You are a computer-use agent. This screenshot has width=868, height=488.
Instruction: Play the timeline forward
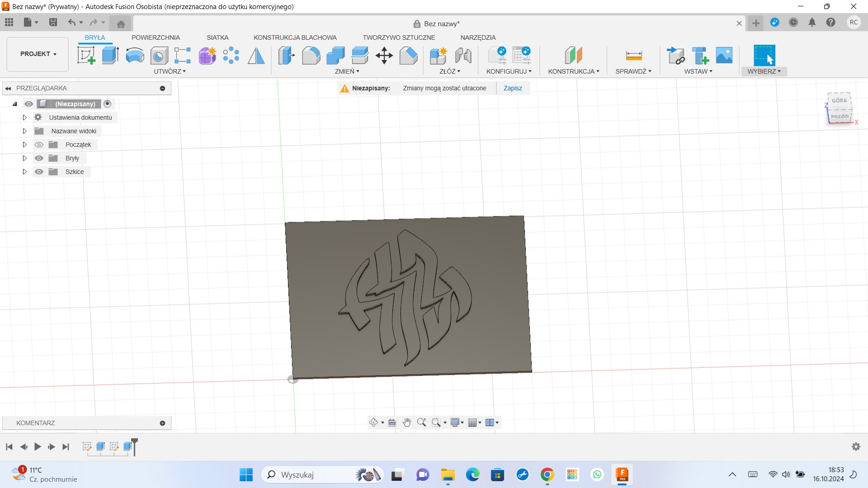point(38,447)
